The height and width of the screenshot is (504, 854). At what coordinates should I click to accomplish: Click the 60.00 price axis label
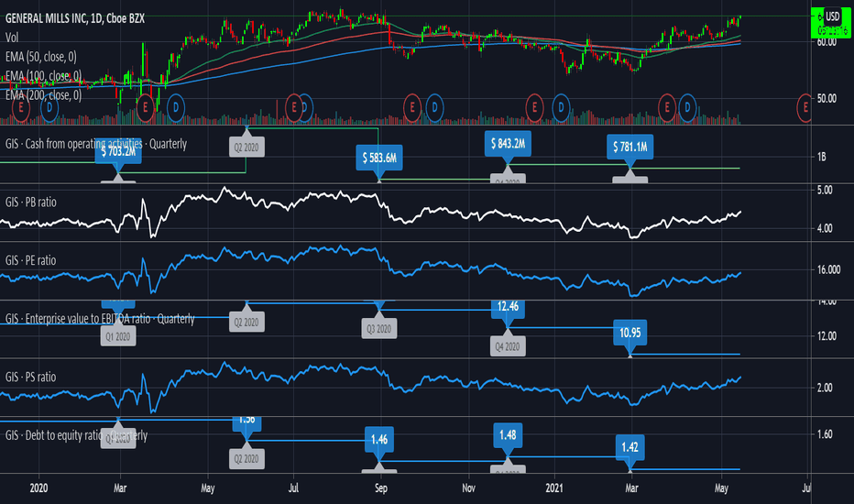827,42
